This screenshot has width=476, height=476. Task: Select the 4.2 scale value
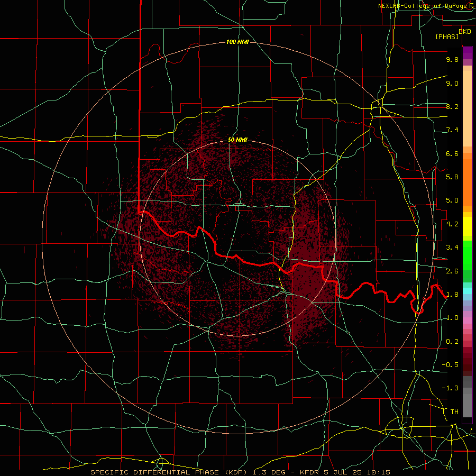452,224
